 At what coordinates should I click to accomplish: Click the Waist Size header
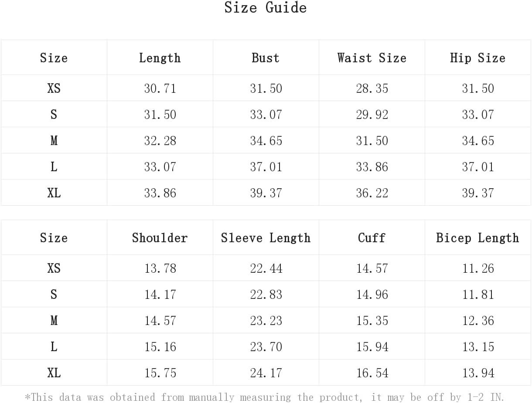click(372, 58)
